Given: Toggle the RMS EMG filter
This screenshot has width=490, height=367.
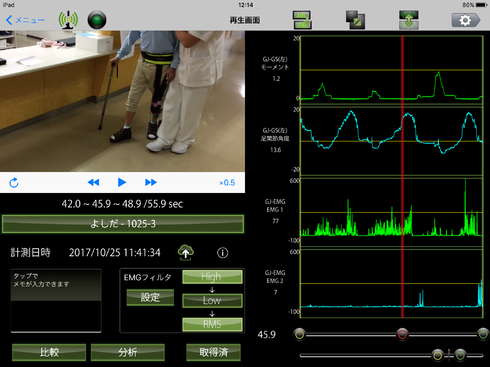Looking at the screenshot, I should [x=212, y=324].
